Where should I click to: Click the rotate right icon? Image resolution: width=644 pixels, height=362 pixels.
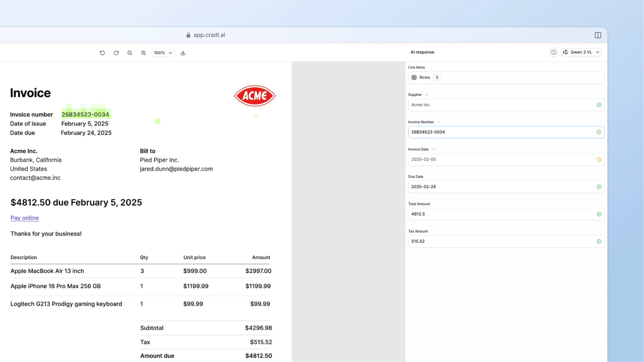point(116,53)
